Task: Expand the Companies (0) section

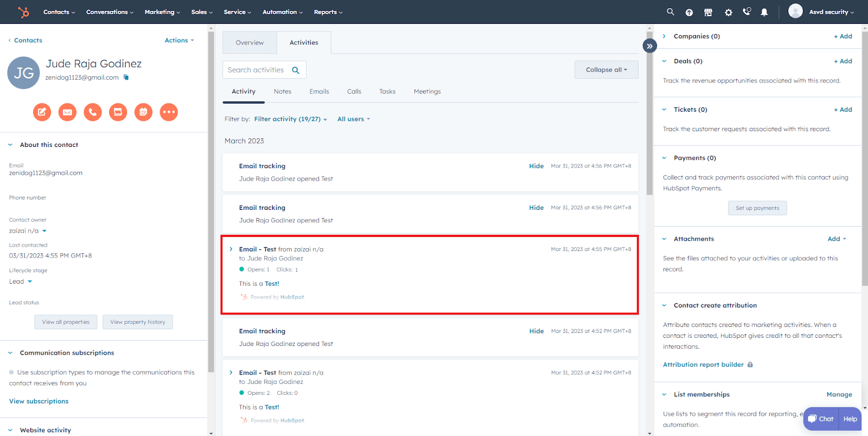Action: pos(664,36)
